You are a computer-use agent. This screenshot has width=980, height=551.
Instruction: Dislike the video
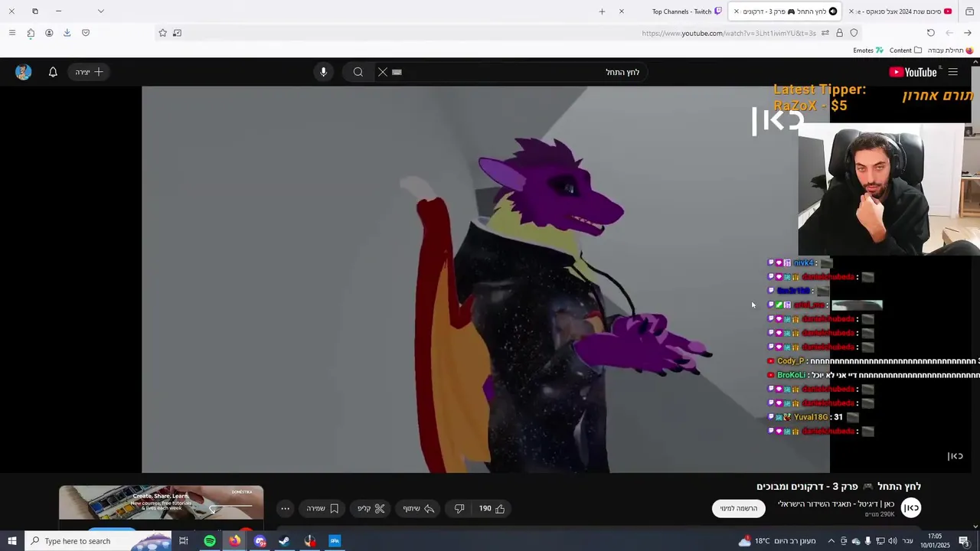point(459,508)
